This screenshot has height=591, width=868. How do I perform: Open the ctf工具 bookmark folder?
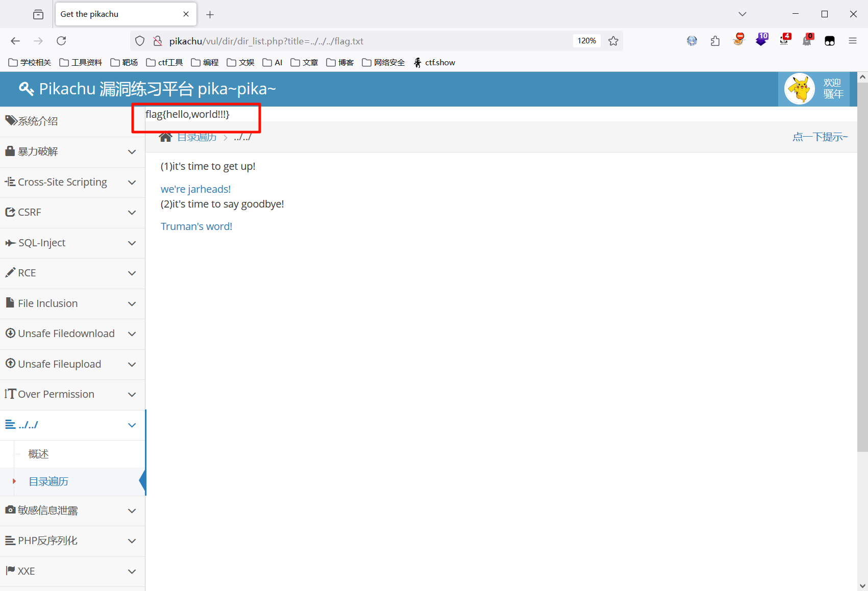tap(165, 62)
